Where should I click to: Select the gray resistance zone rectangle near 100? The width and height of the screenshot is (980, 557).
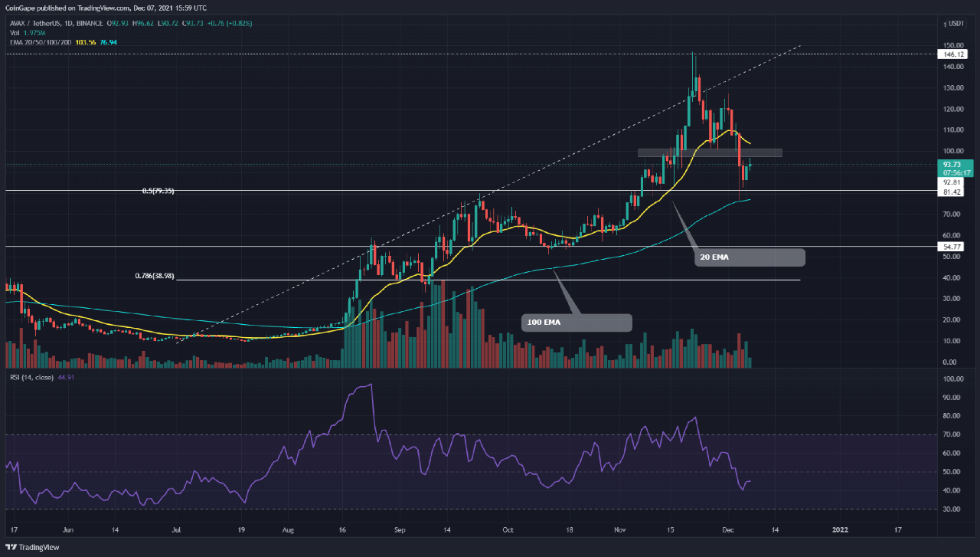[x=710, y=152]
